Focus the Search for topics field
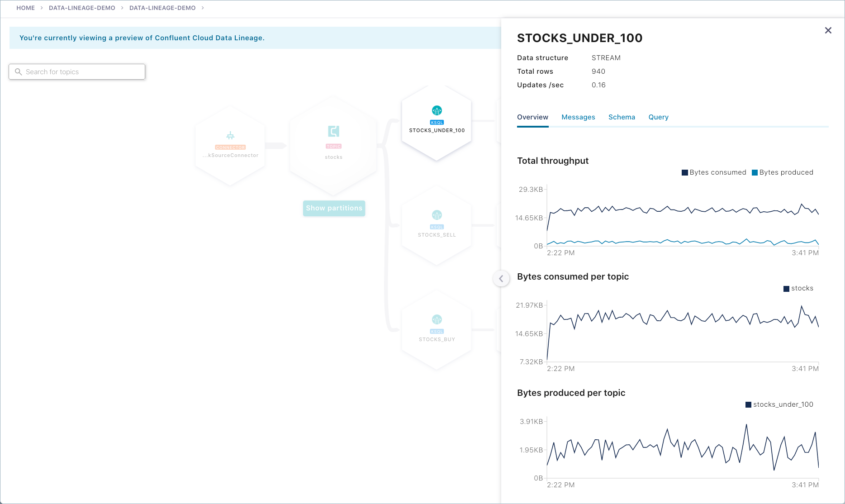This screenshot has width=845, height=504. click(77, 72)
